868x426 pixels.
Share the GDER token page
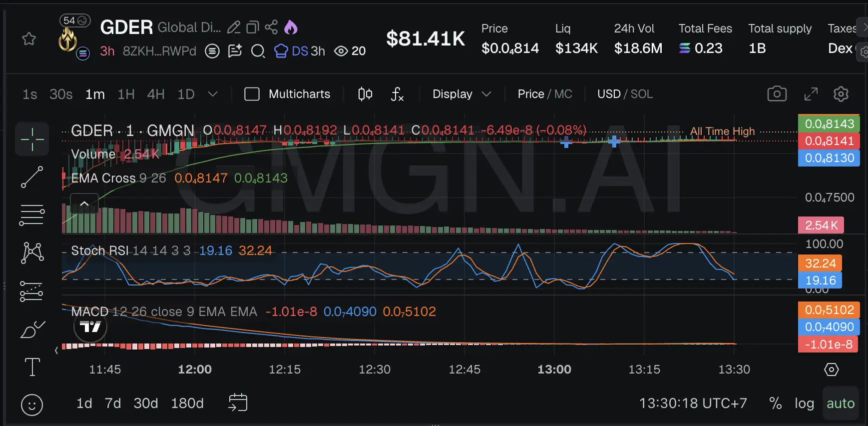coord(271,27)
